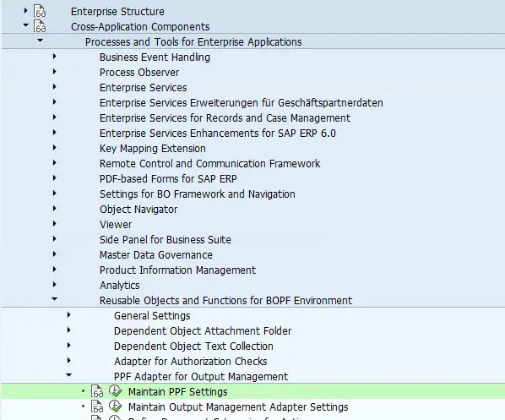Select the General Settings label
The image size is (505, 420).
click(x=152, y=315)
